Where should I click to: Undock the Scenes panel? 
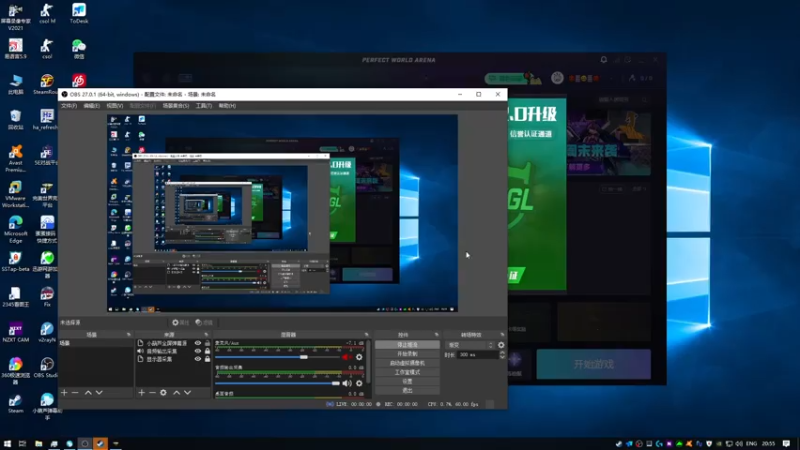tap(129, 335)
